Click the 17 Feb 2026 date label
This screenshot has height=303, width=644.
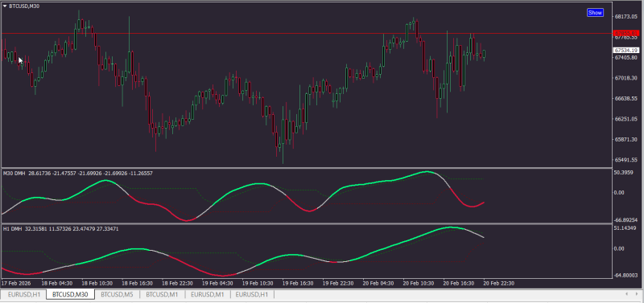16,284
